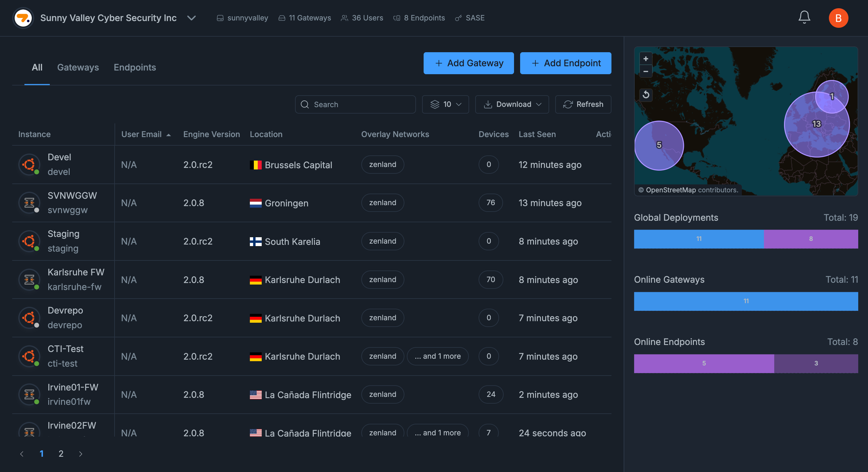Open the Sunny Valley organization selector chevron
Viewport: 868px width, 472px height.
coord(191,18)
